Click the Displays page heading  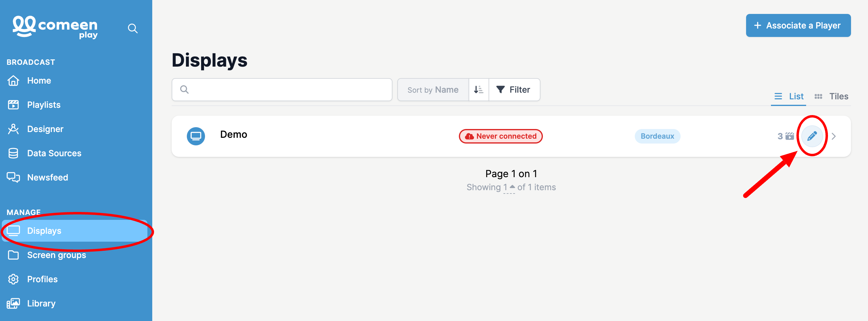pyautogui.click(x=209, y=61)
